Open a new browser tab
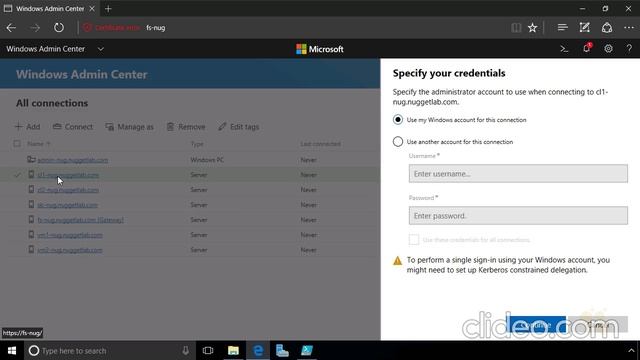640x360 pixels. point(108,9)
